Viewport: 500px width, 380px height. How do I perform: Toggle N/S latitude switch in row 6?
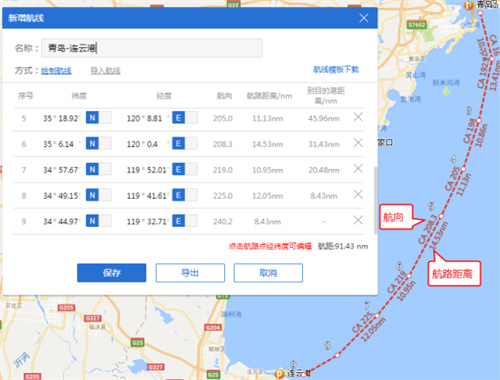[99, 143]
